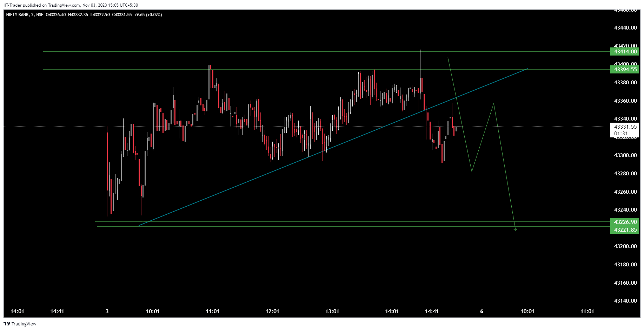Click the 43280.00 price axis label

625,174
